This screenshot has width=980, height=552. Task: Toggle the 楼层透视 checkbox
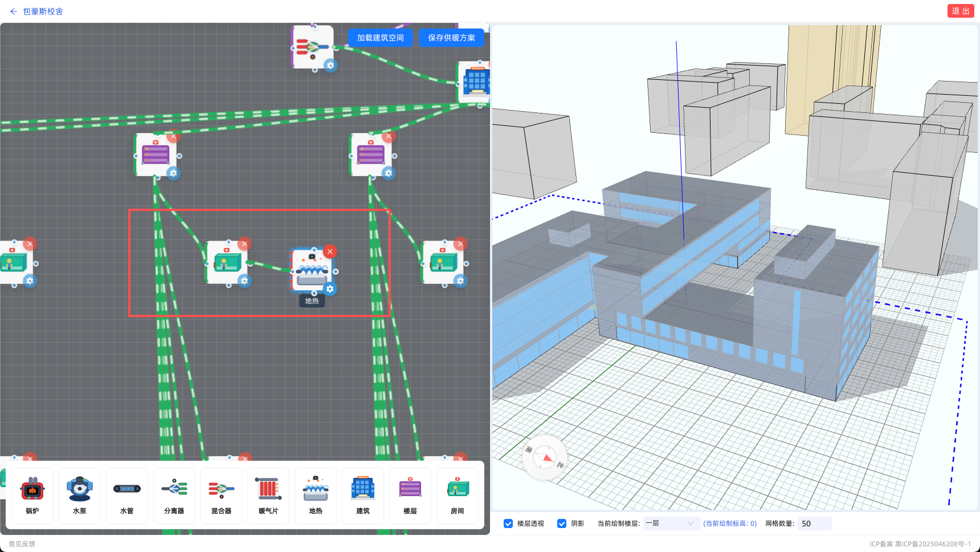[x=508, y=523]
